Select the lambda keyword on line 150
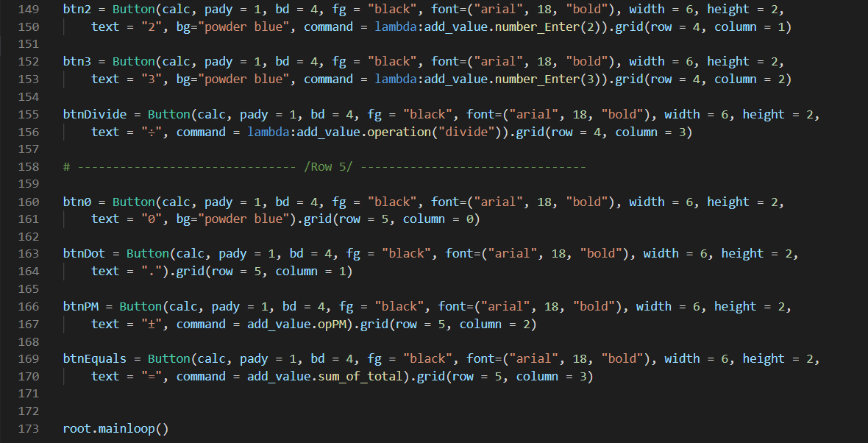 [x=396, y=26]
